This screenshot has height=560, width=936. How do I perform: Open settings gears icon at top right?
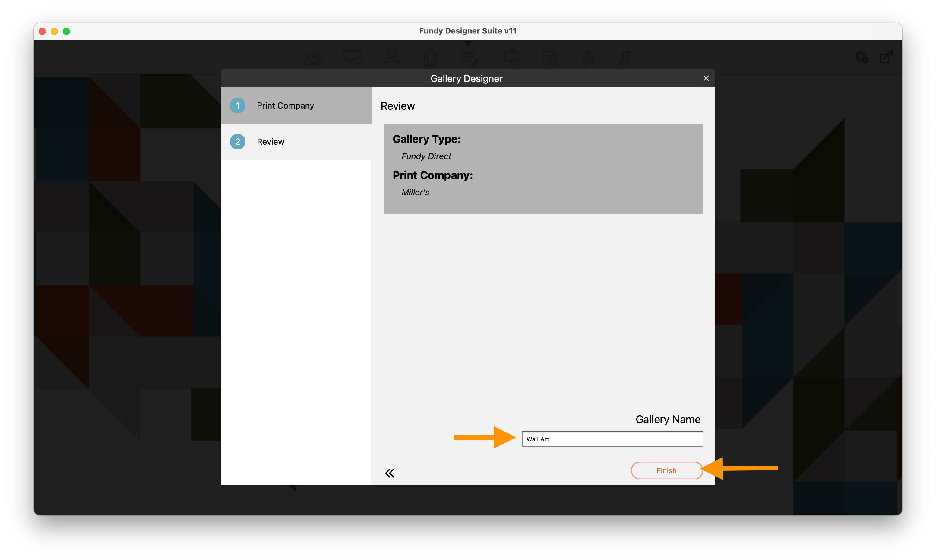862,57
